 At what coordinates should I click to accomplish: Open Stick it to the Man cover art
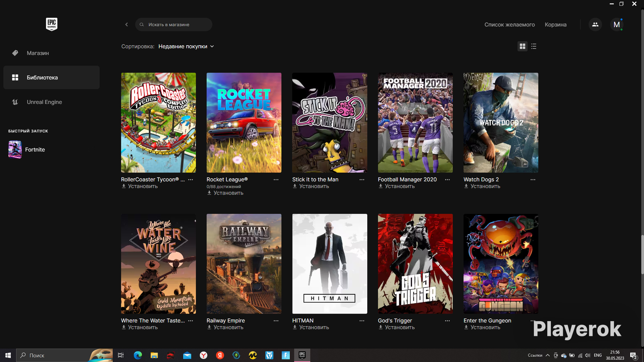click(330, 123)
